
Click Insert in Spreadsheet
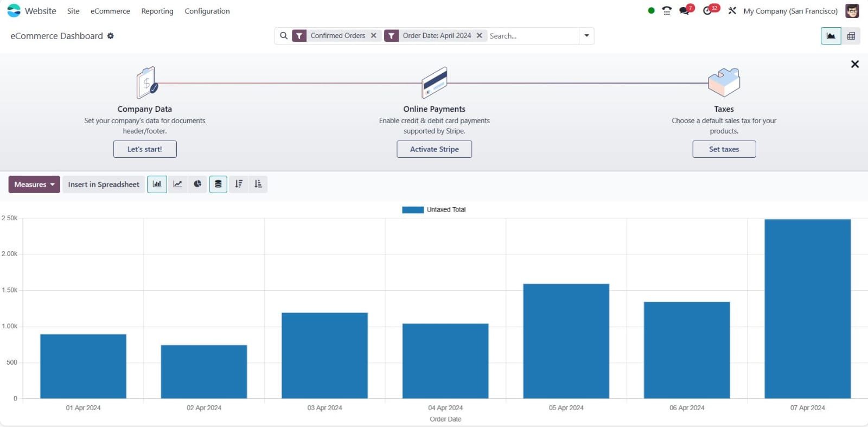click(x=104, y=184)
